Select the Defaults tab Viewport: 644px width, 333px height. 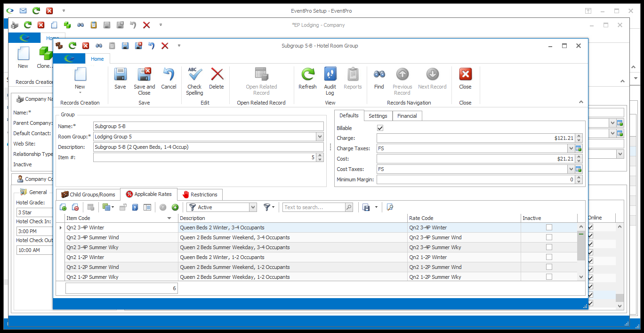[x=349, y=115]
